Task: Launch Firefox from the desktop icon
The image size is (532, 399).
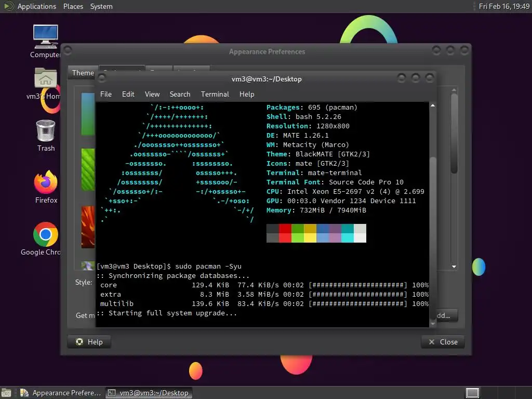Action: point(46,187)
